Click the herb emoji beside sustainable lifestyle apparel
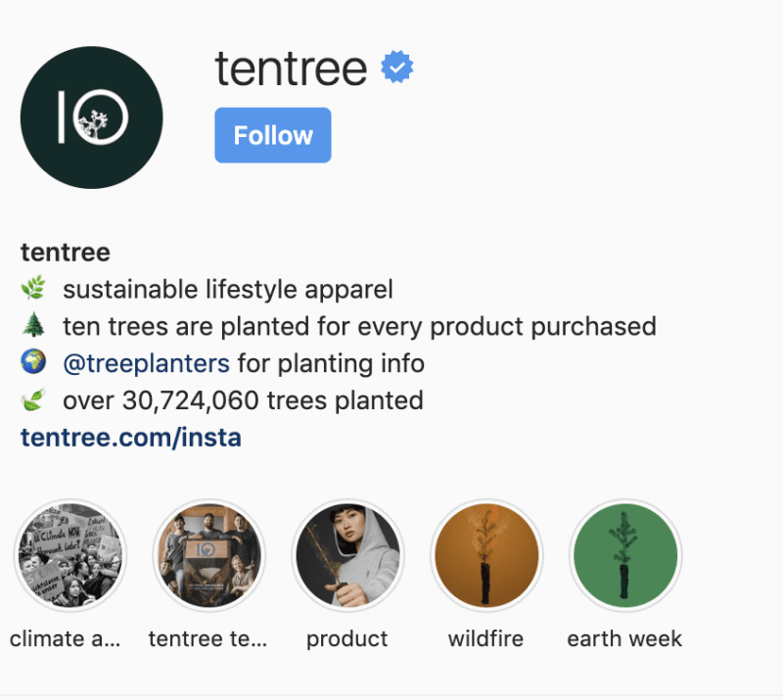 point(33,288)
